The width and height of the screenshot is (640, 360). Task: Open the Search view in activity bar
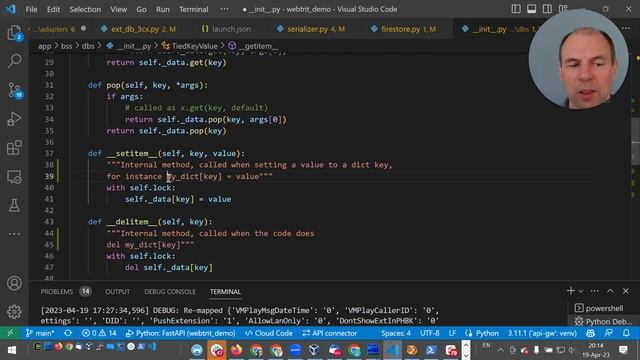pos(14,61)
